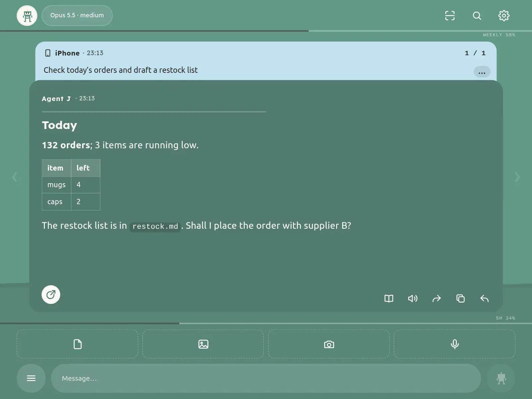Image resolution: width=532 pixels, height=399 pixels.
Task: Focus the Message… input field
Action: coord(266,378)
